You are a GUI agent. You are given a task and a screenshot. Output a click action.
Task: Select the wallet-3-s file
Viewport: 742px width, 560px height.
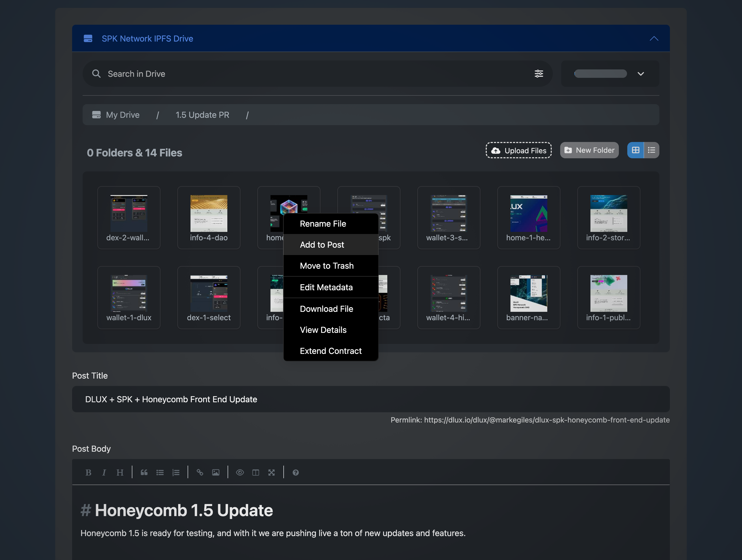pos(448,218)
